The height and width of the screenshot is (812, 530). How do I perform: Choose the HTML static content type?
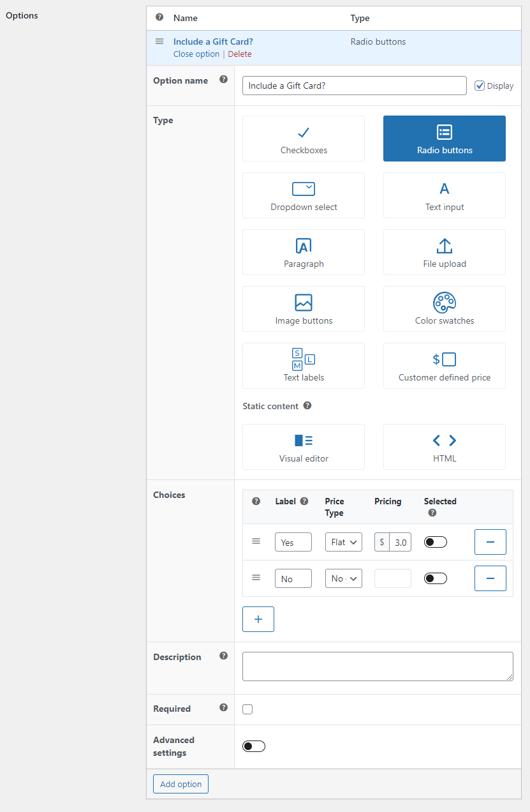click(x=444, y=447)
